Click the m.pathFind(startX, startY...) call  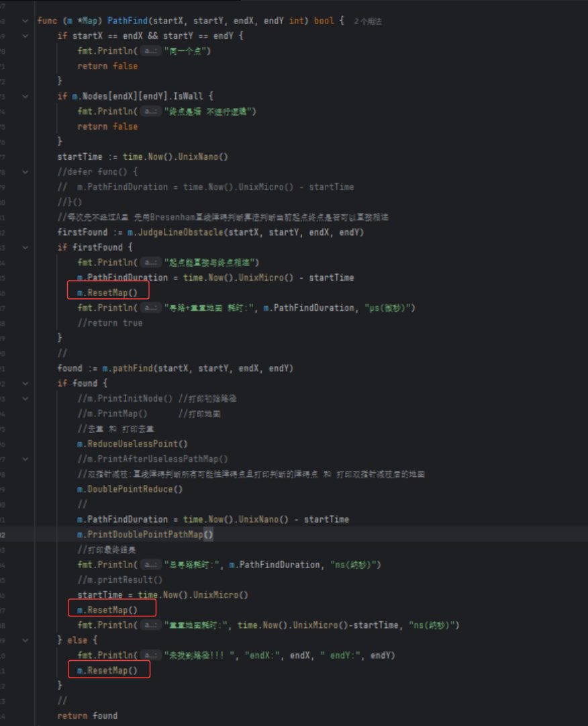pyautogui.click(x=198, y=368)
